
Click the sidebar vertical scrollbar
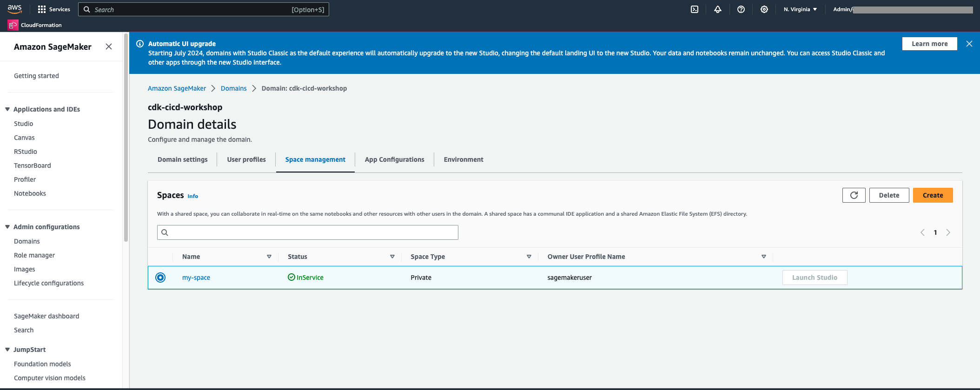click(126, 137)
